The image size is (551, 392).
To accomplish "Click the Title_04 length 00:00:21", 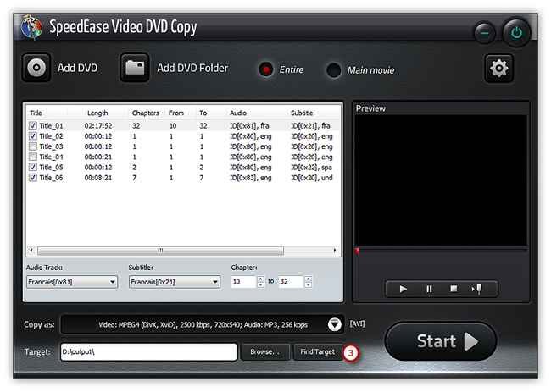I will (x=98, y=157).
